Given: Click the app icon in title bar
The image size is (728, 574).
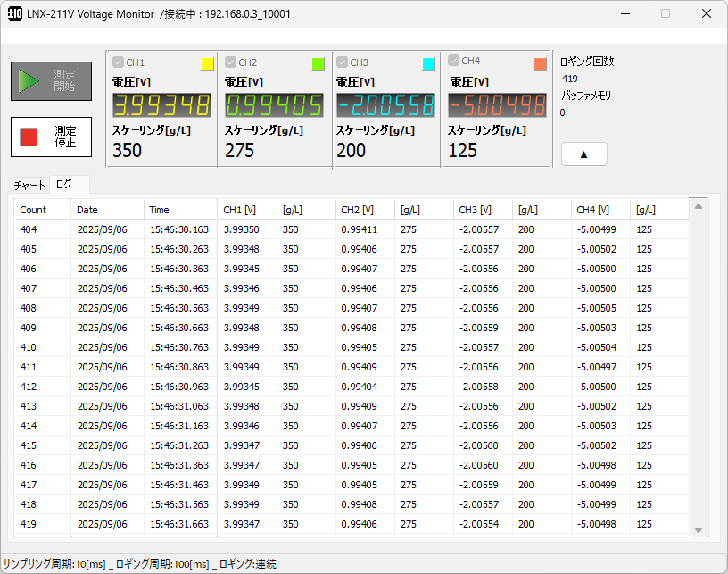Looking at the screenshot, I should coord(15,14).
